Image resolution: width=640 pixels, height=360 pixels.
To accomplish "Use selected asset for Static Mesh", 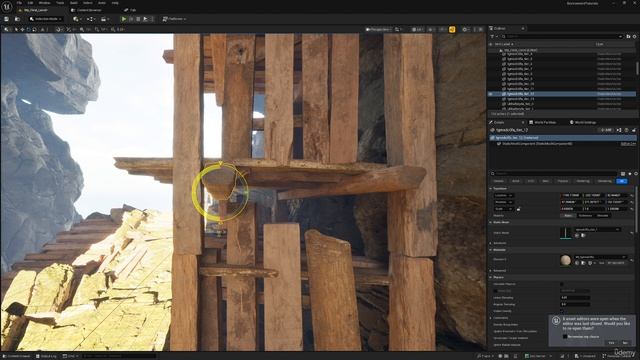I will [x=577, y=236].
